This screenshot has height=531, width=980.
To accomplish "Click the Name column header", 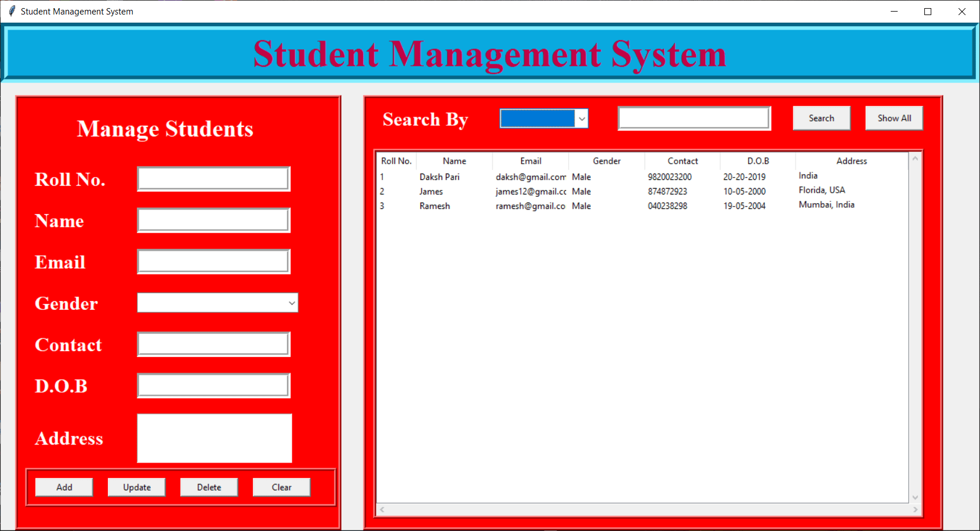I will 454,161.
